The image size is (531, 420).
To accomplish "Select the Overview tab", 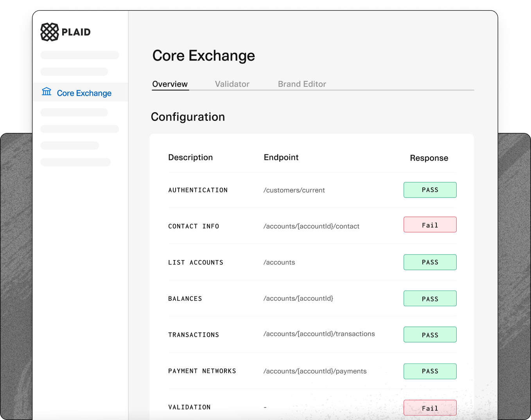I will point(170,84).
